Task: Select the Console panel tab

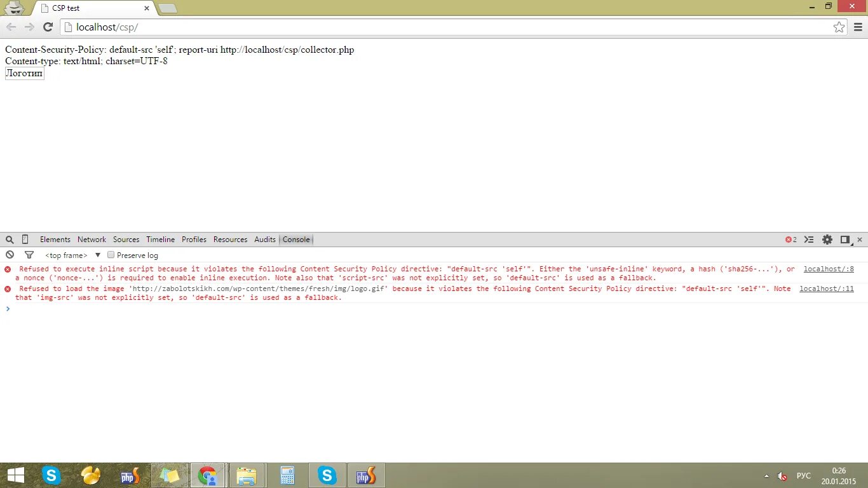Action: point(296,240)
